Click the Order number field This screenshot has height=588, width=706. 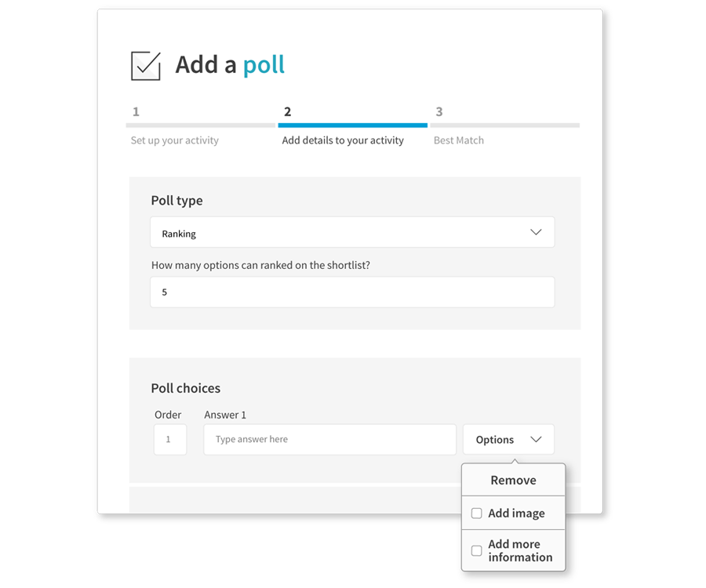click(169, 439)
